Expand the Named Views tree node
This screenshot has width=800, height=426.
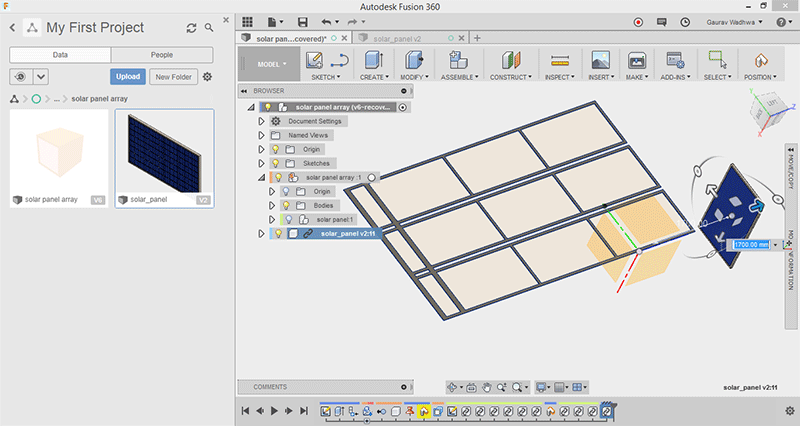pyautogui.click(x=262, y=135)
